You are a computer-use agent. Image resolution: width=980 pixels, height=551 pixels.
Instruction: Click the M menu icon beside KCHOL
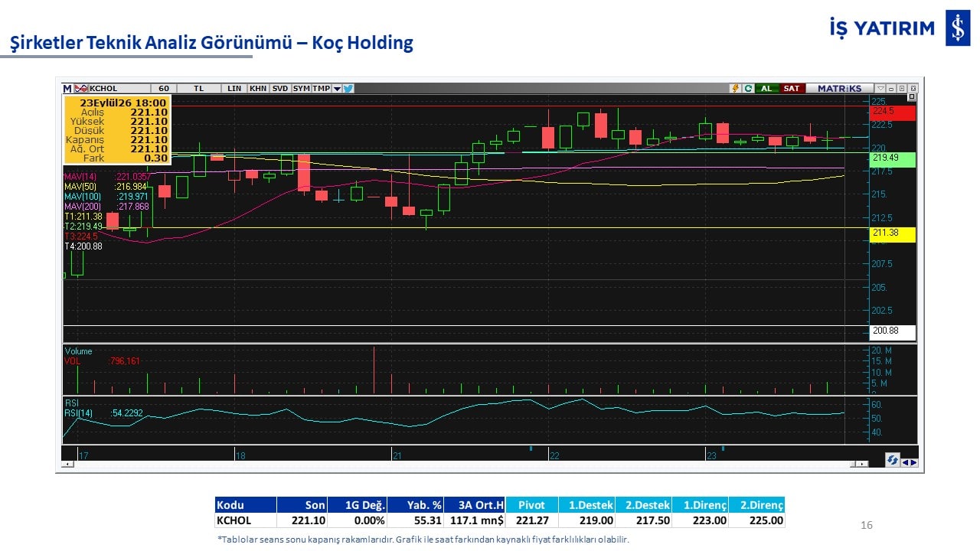67,89
